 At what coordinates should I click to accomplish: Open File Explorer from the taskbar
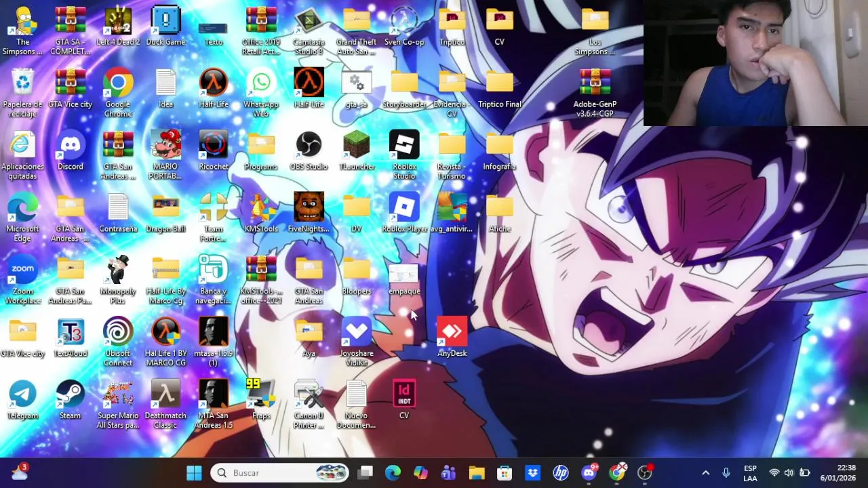click(477, 472)
